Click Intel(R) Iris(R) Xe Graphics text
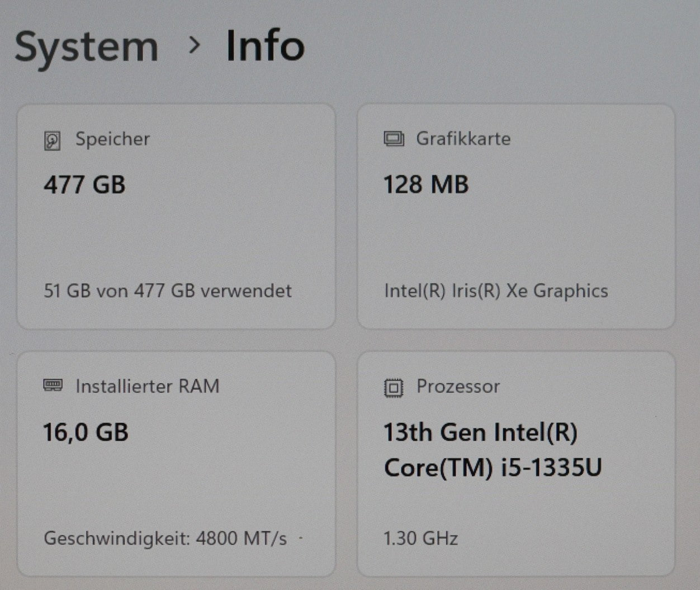700x590 pixels. click(x=496, y=291)
